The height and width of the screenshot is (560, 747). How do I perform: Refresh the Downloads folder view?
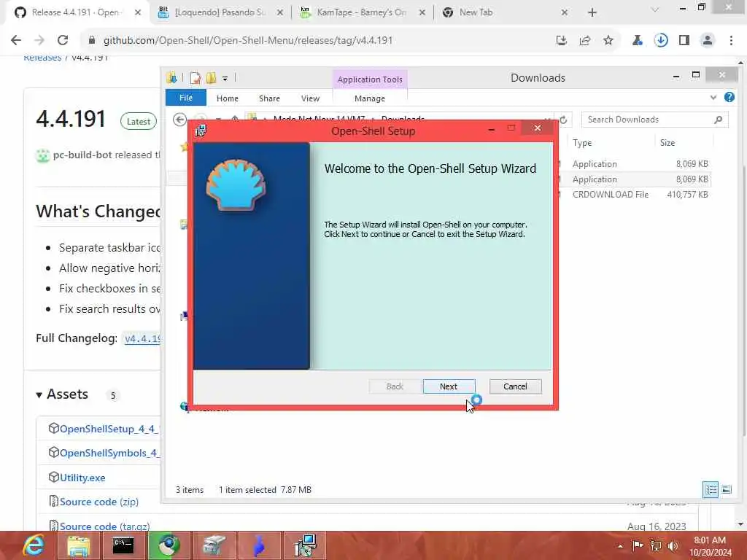563,120
